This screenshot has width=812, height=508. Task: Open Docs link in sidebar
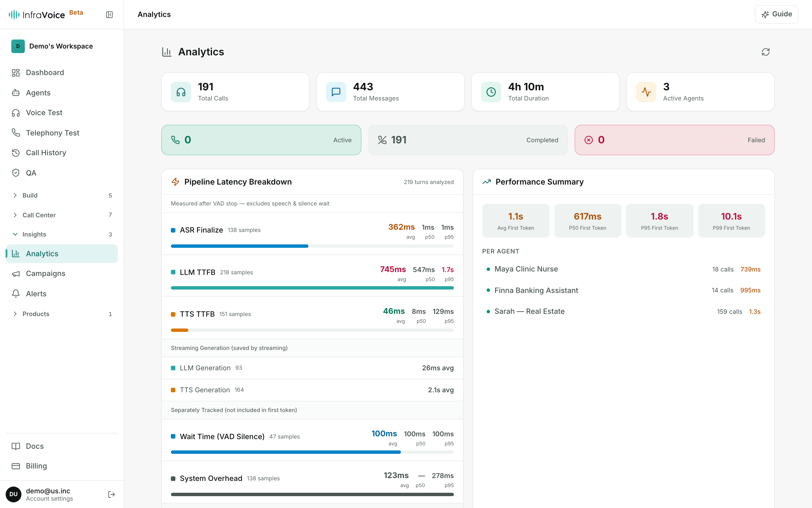62,446
